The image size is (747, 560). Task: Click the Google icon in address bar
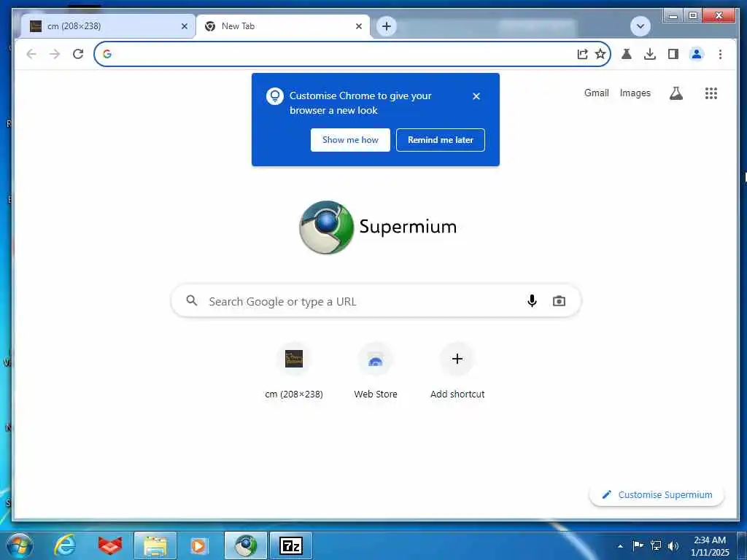[x=107, y=54]
